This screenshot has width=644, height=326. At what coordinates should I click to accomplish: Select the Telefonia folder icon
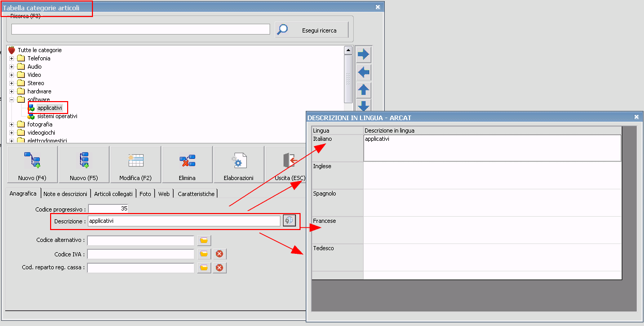pyautogui.click(x=21, y=58)
